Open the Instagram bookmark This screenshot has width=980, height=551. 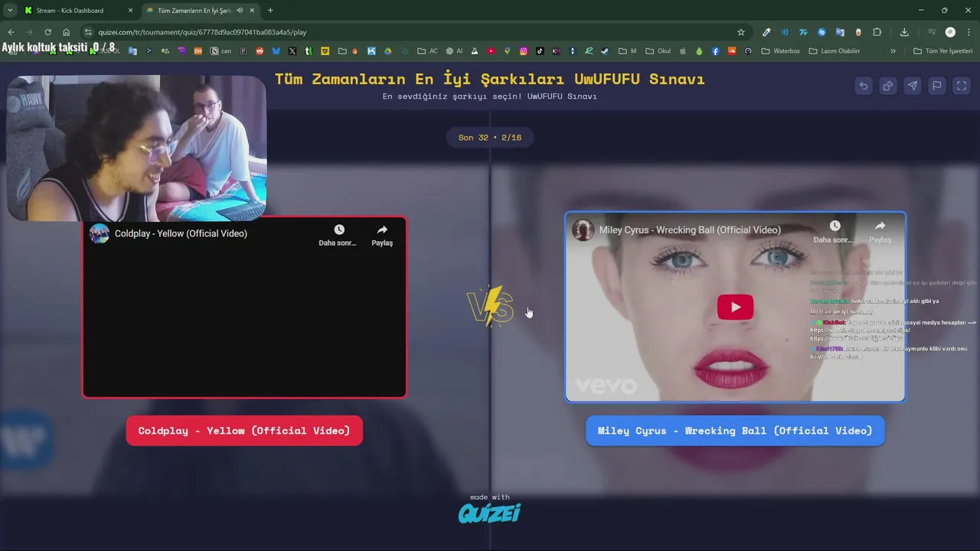point(524,51)
